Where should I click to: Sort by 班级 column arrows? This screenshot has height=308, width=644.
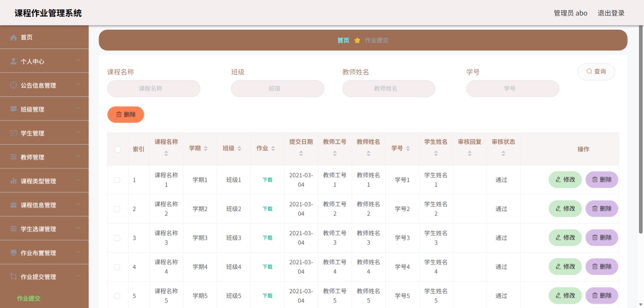point(239,149)
